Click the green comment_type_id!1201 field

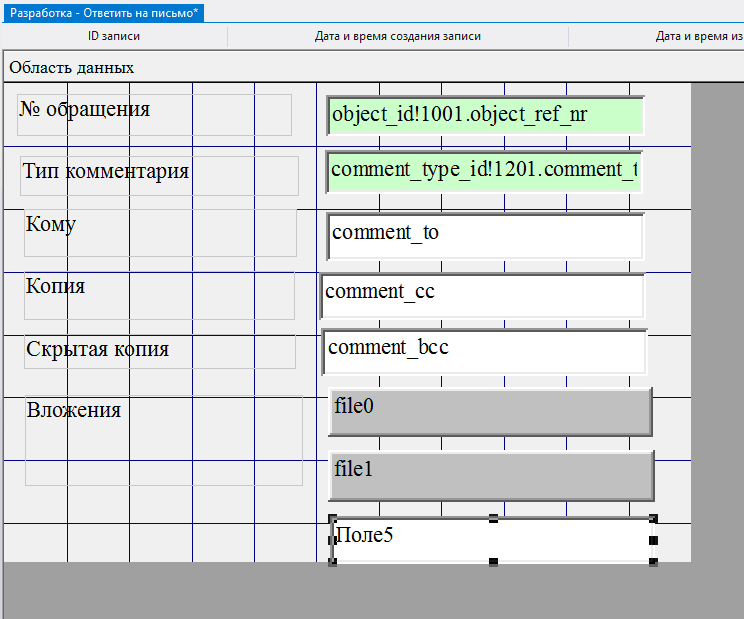coord(485,171)
